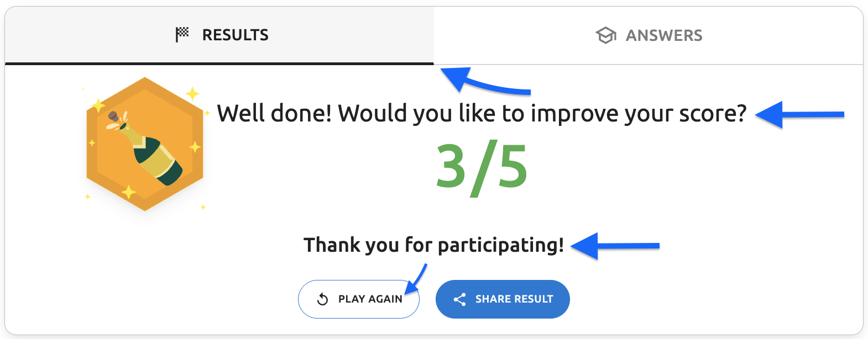Image resolution: width=868 pixels, height=339 pixels.
Task: Select the Results tab
Action: [x=221, y=35]
